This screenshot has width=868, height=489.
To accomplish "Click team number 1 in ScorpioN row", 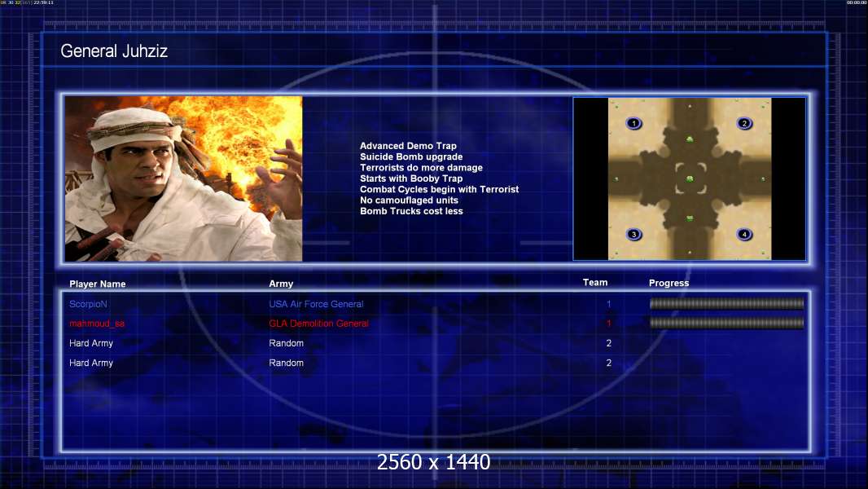I will pyautogui.click(x=608, y=304).
